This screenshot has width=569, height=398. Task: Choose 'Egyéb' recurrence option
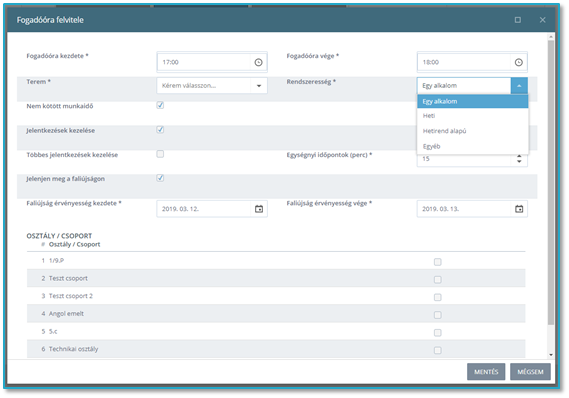(472, 146)
